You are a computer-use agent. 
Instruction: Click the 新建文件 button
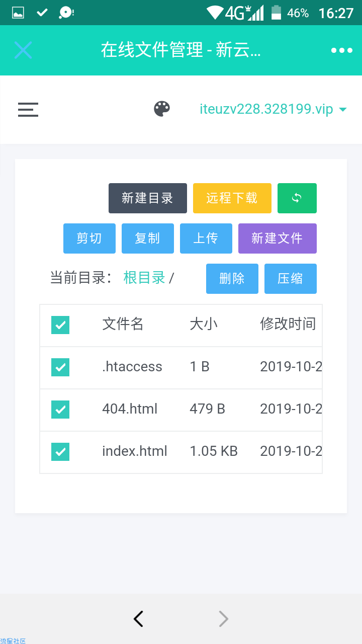[x=278, y=238]
